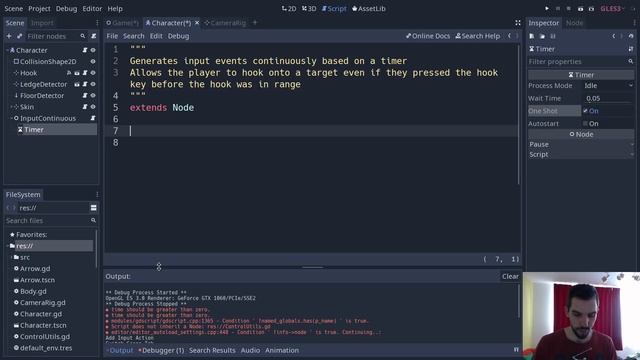Enable Autostart checkbox
Image resolution: width=640 pixels, height=360 pixels.
(585, 124)
